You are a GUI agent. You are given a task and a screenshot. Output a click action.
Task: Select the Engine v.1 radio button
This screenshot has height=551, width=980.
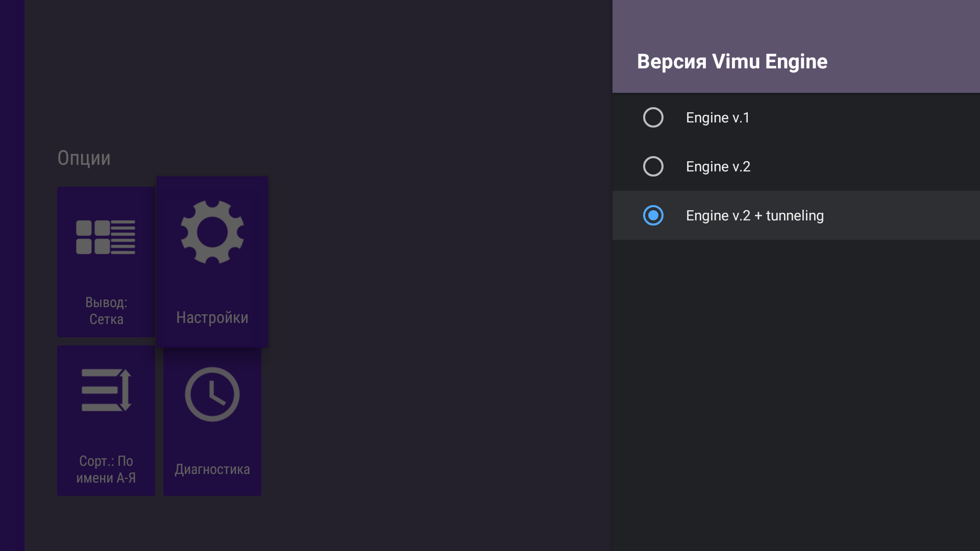(653, 117)
